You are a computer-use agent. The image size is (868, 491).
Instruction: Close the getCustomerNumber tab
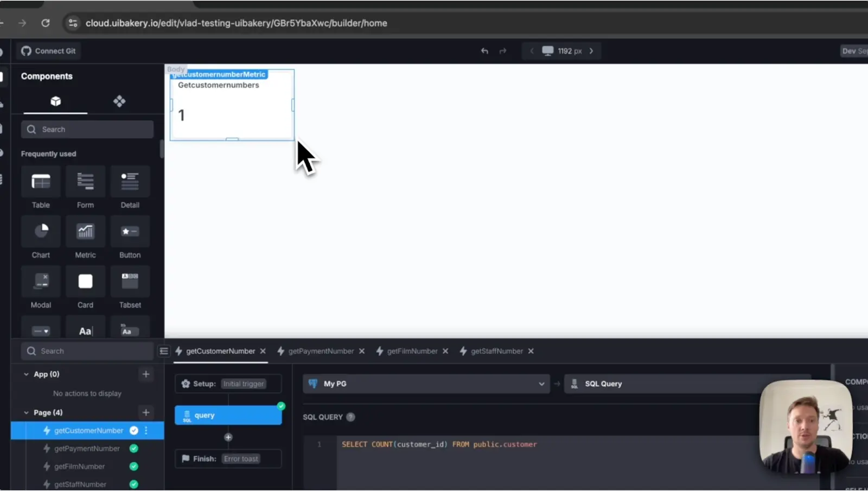coord(263,351)
